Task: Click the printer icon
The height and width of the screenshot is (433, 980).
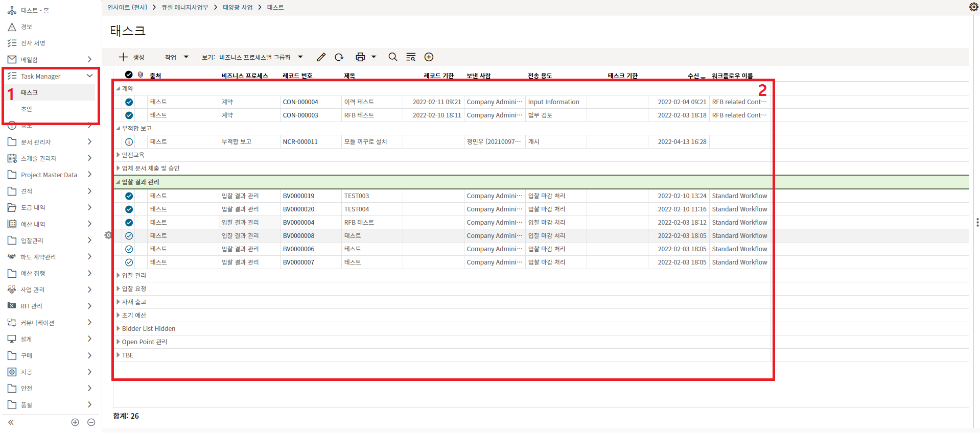Action: pos(360,57)
